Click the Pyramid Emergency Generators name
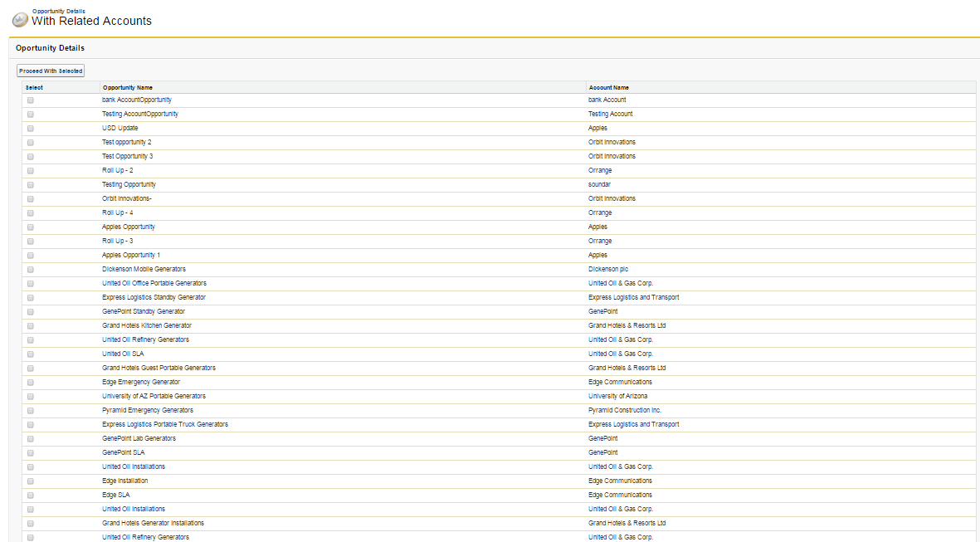This screenshot has width=980, height=542. pos(148,410)
